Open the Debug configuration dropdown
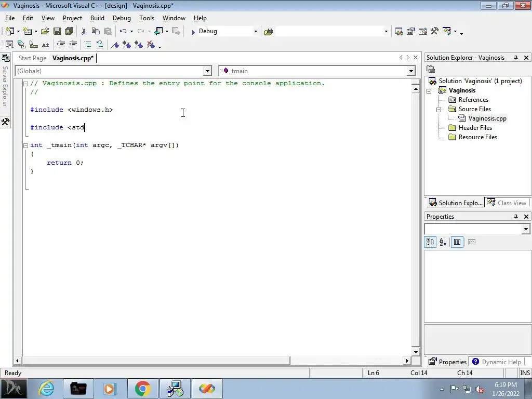Viewport: 532px width, 399px height. click(256, 32)
